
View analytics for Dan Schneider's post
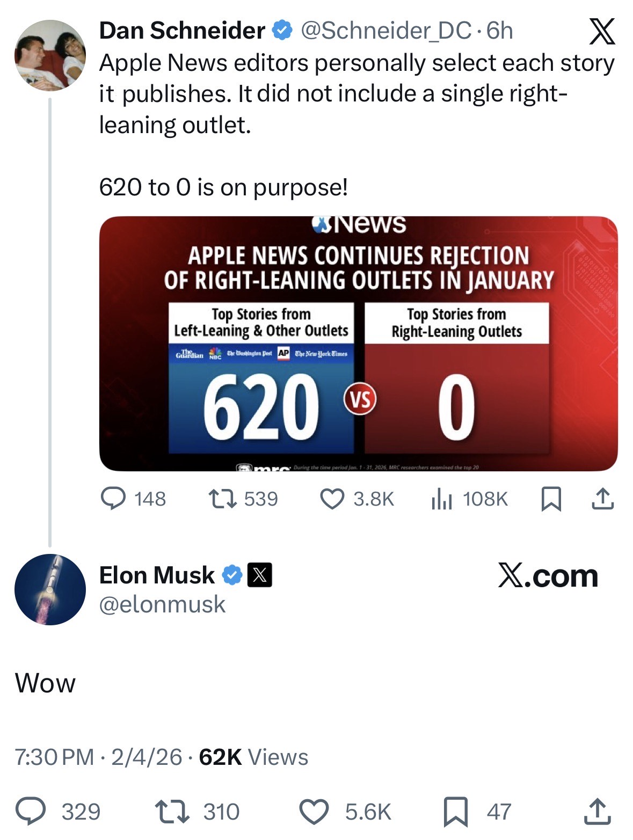pos(442,499)
